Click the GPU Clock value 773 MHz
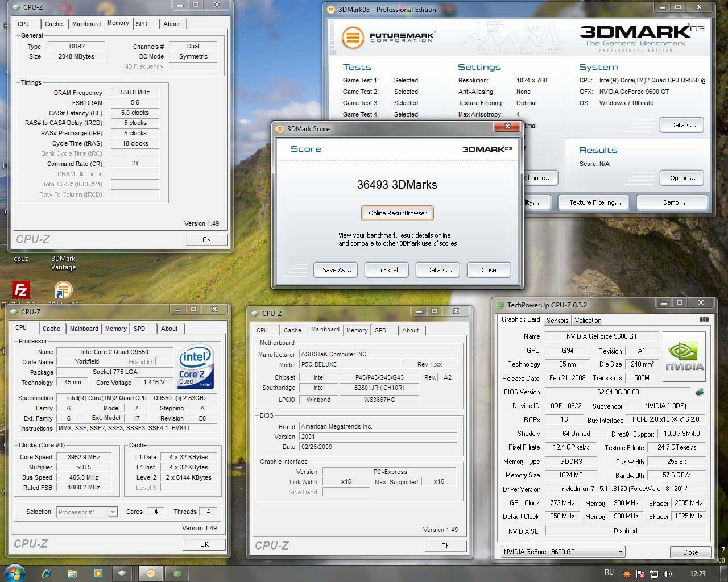728x582 pixels. click(x=562, y=503)
